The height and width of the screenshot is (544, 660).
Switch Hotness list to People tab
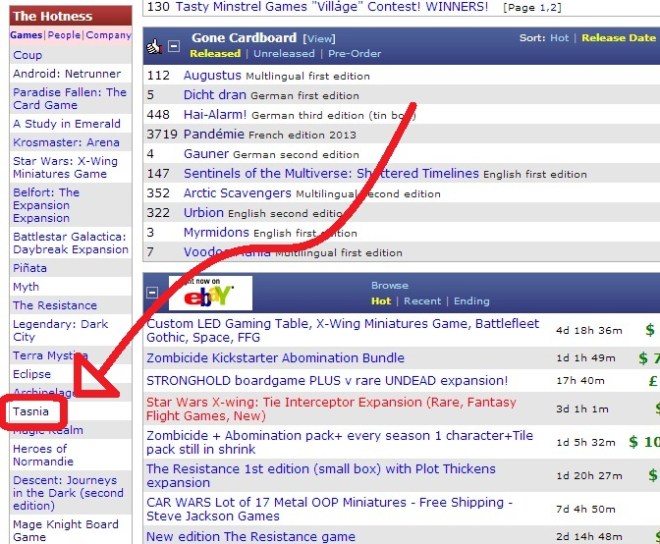point(65,35)
